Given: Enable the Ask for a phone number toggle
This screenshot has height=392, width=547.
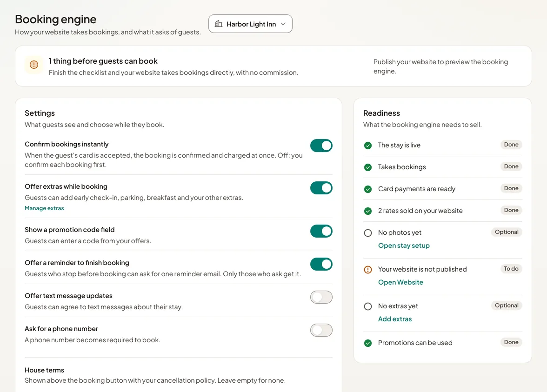Looking at the screenshot, I should (x=321, y=330).
